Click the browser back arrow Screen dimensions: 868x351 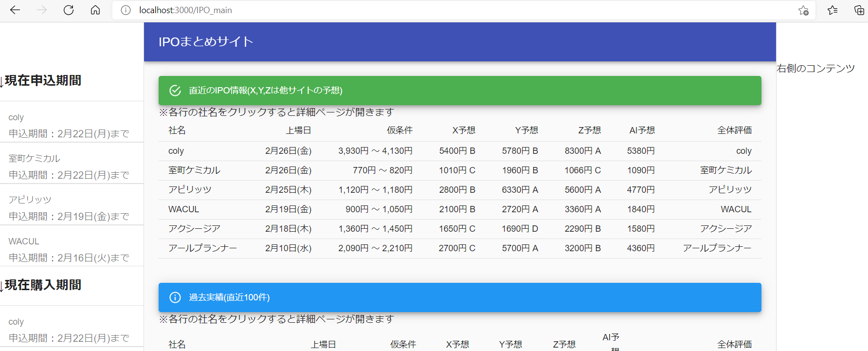pyautogui.click(x=15, y=10)
